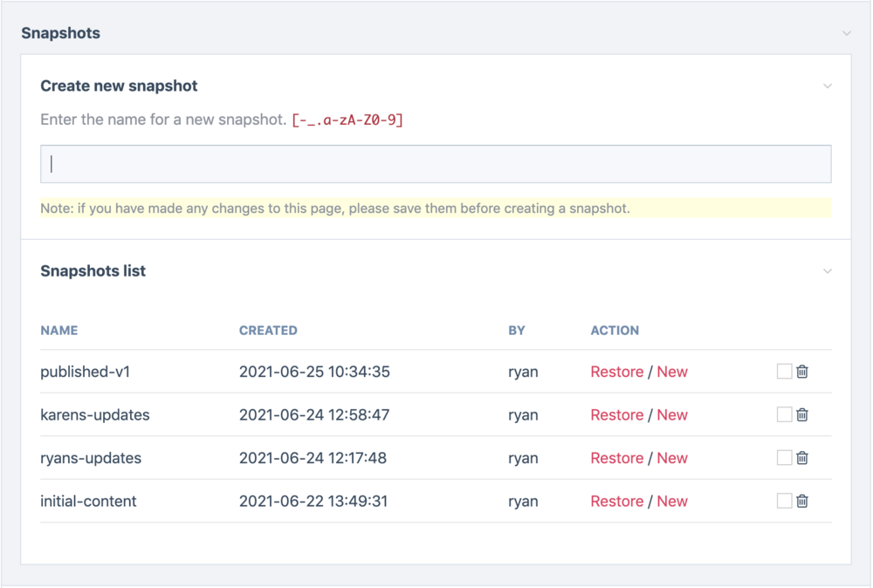Click trash icon for published-v1 snapshot

point(802,372)
